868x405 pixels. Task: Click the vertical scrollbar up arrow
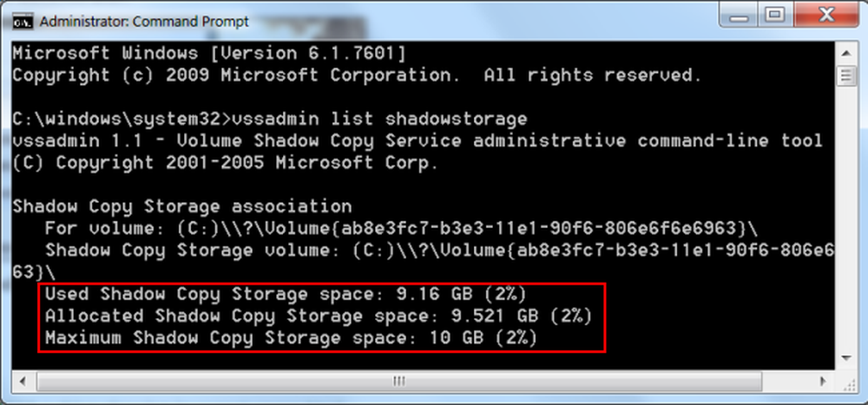[x=845, y=53]
